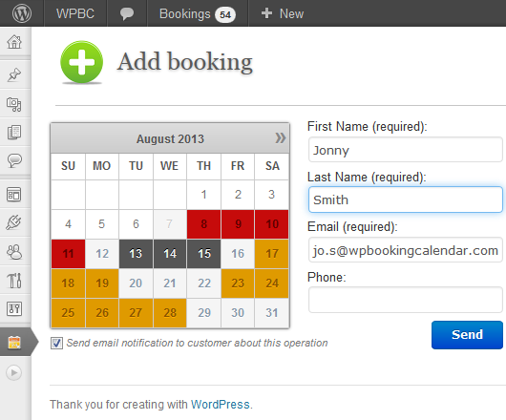Viewport: 506px width, 420px height.
Task: Go to next month in calendar
Action: (x=281, y=138)
